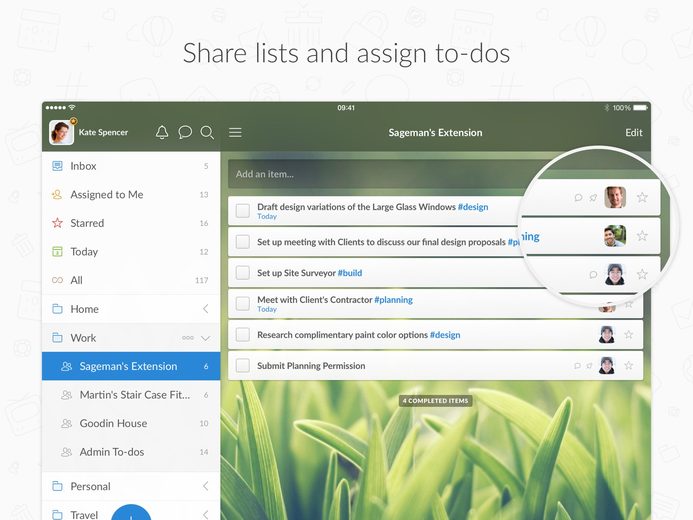Open Work folder options ellipsis
693x520 pixels.
(188, 338)
